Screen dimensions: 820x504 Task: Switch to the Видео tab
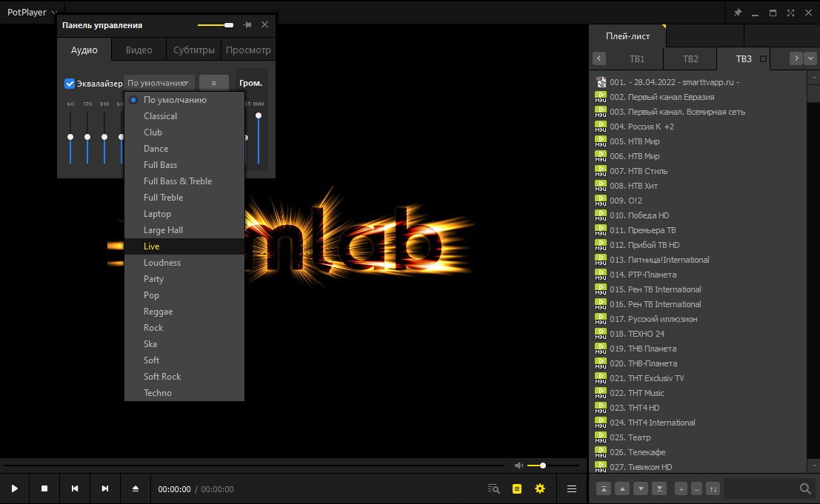pyautogui.click(x=139, y=50)
